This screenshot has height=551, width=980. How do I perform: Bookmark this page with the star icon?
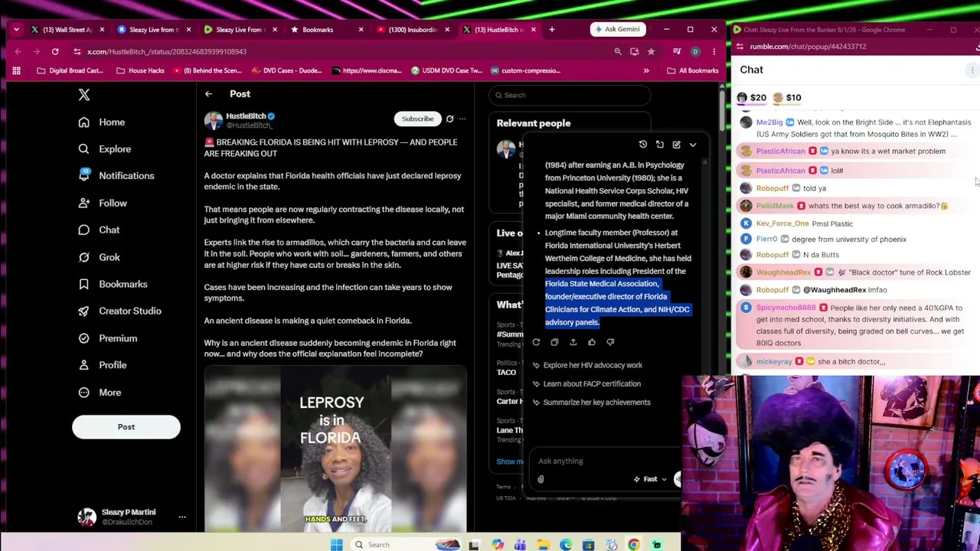tap(651, 51)
